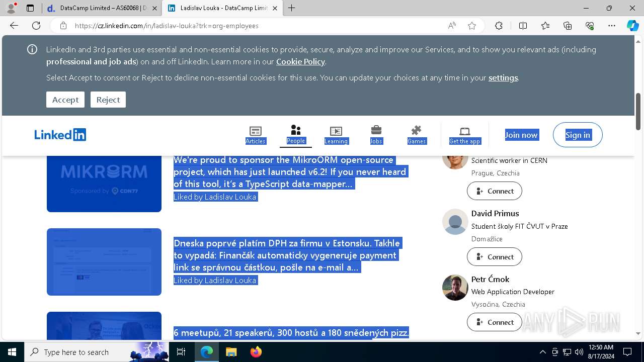Open the MikroORM sponsor post text
The height and width of the screenshot is (362, 644).
tap(290, 172)
